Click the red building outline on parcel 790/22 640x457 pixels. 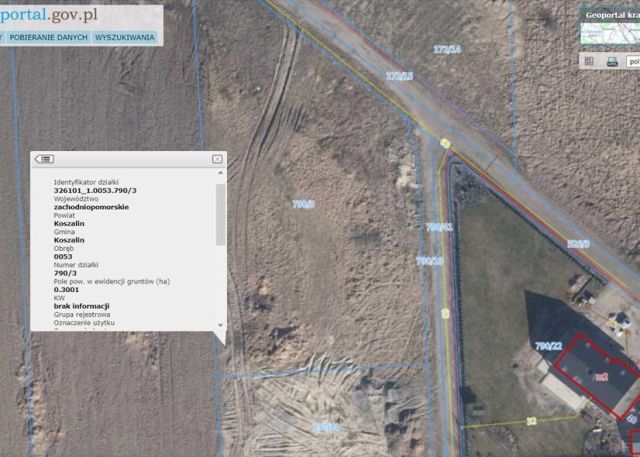pyautogui.click(x=598, y=375)
